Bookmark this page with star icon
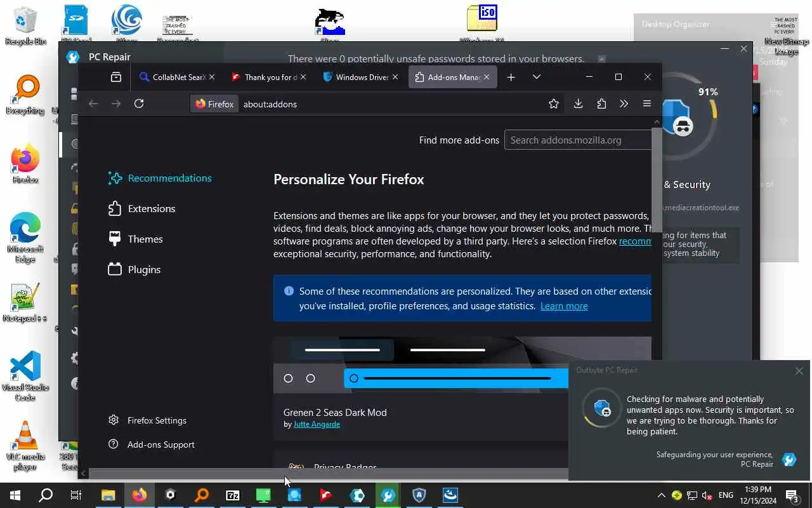 554,104
